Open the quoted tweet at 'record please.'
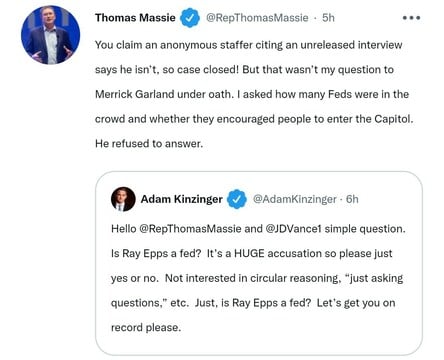Screen dimensions: 444x360 coord(146,327)
